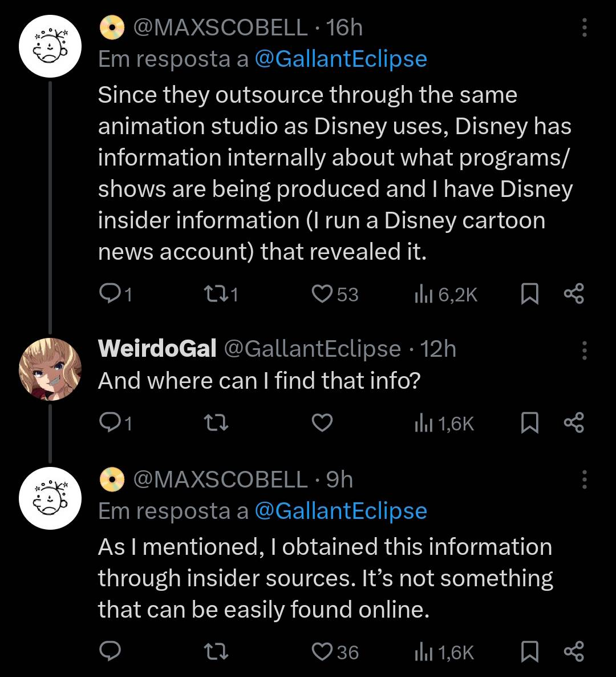Share WeirdoGal's tweet
616x677 pixels.
pyautogui.click(x=574, y=422)
